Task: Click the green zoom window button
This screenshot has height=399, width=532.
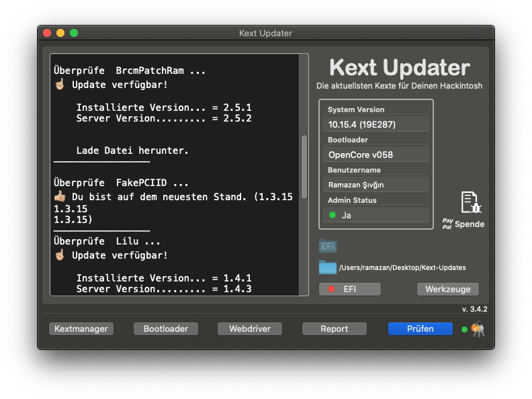Action: pyautogui.click(x=74, y=33)
